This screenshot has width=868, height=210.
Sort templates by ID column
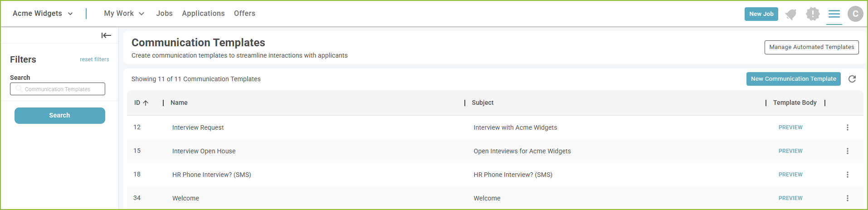tap(141, 103)
